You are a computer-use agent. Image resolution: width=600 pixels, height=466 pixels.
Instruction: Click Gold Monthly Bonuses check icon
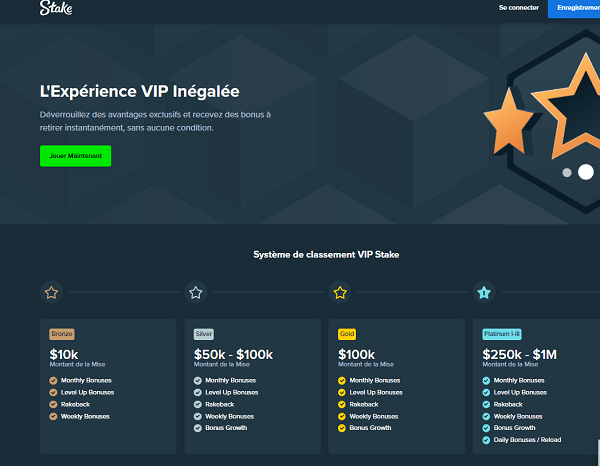(x=342, y=380)
